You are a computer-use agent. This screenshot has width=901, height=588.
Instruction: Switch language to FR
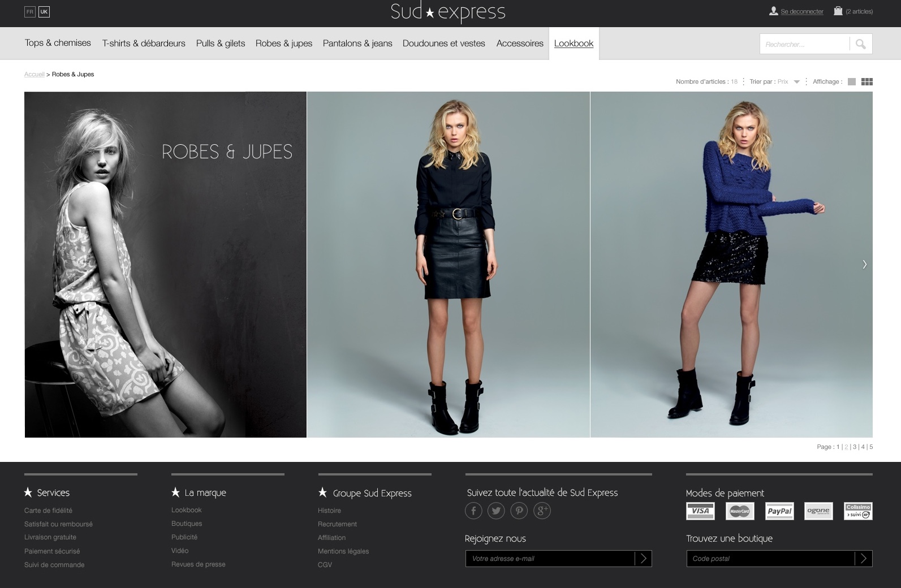click(30, 12)
